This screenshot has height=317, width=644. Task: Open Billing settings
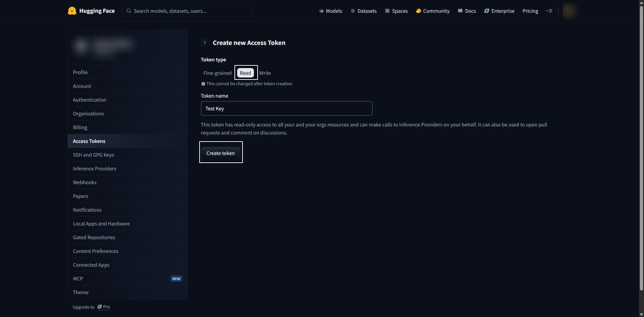(x=127, y=127)
